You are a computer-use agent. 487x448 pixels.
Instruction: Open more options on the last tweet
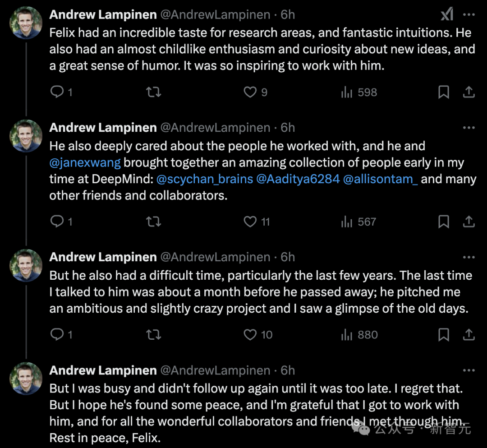(x=469, y=370)
